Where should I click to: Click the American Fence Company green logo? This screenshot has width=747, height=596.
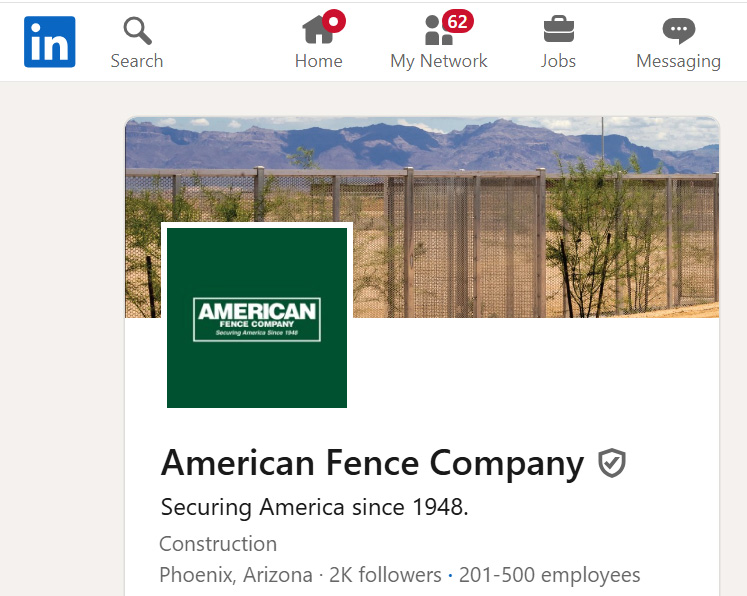257,318
